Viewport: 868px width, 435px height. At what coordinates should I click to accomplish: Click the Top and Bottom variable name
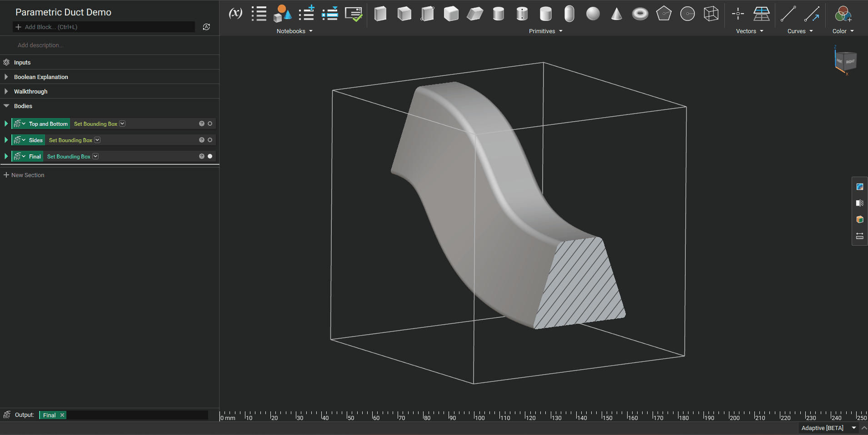[48, 124]
